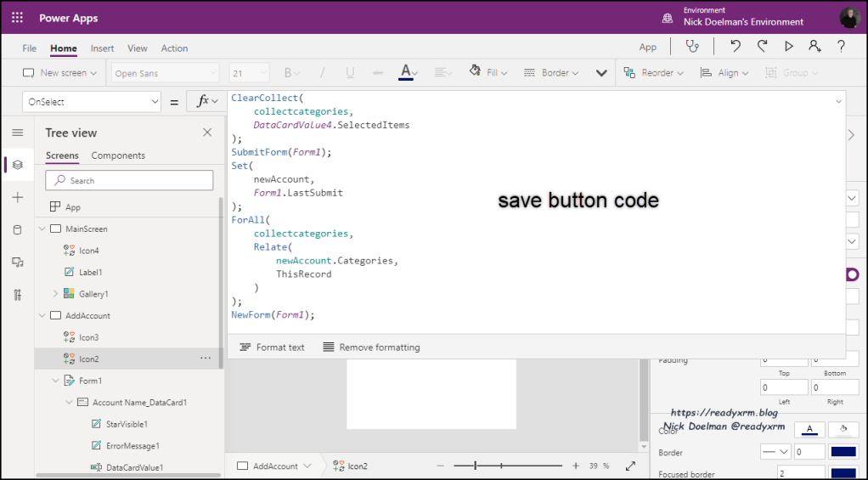
Task: Click the Undo arrow icon
Action: (736, 47)
